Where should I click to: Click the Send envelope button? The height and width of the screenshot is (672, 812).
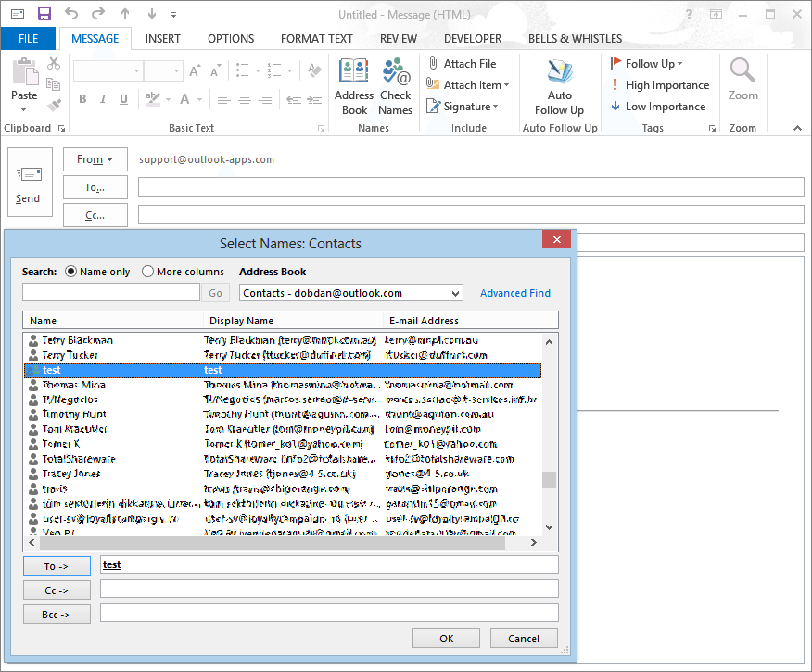30,182
